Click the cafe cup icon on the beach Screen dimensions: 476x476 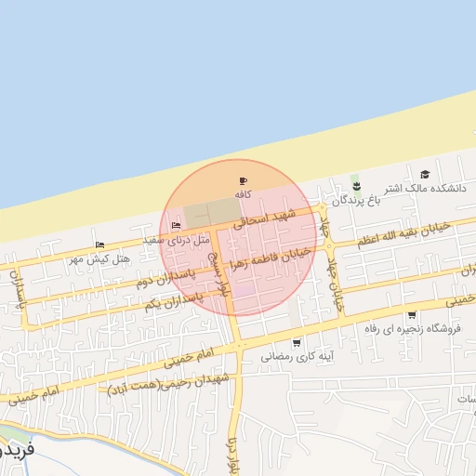[x=244, y=180]
